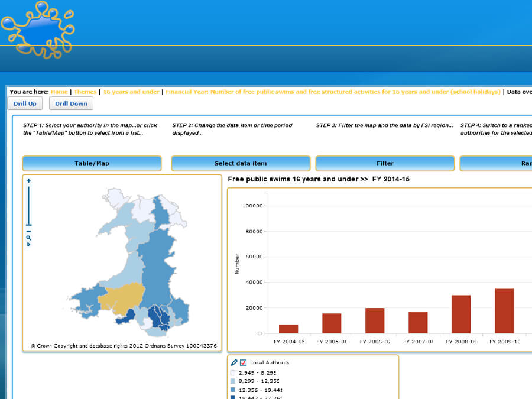The image size is (532, 399).
Task: Click the Filter button
Action: point(385,163)
